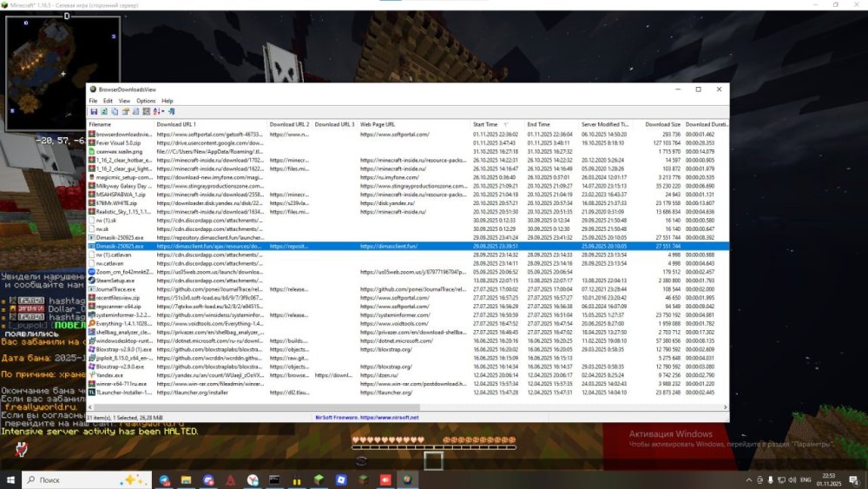The width and height of the screenshot is (868, 489).
Task: Click the Exit toolbar icon
Action: pyautogui.click(x=172, y=111)
